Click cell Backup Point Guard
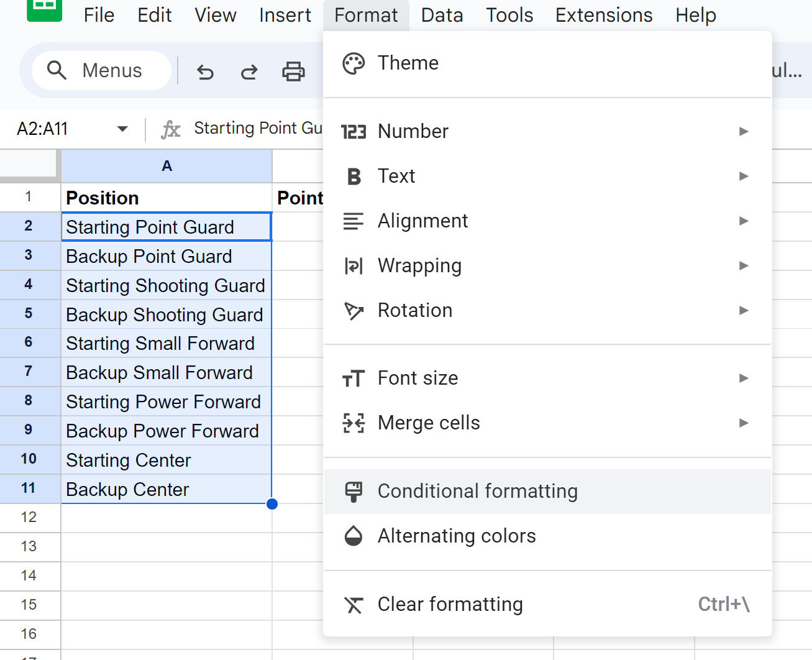 click(x=167, y=256)
